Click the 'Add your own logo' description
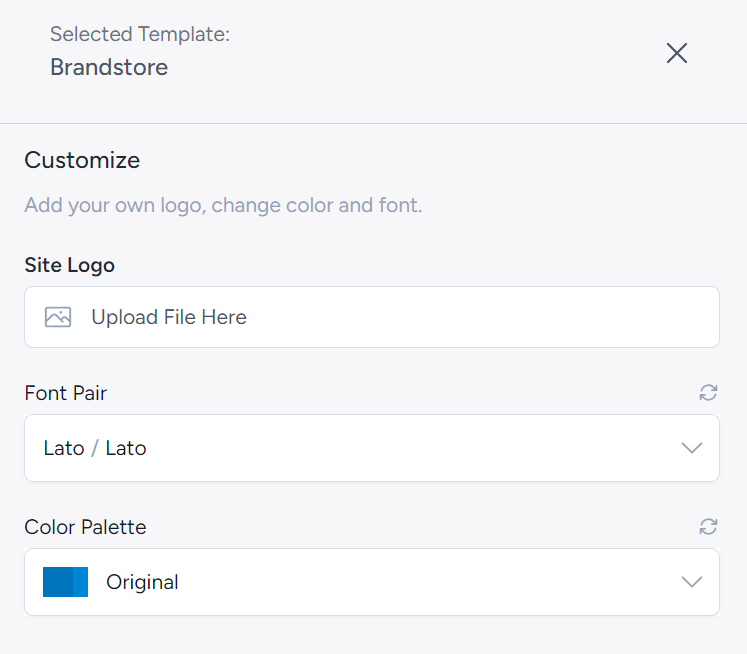The image size is (747, 654). [x=223, y=206]
